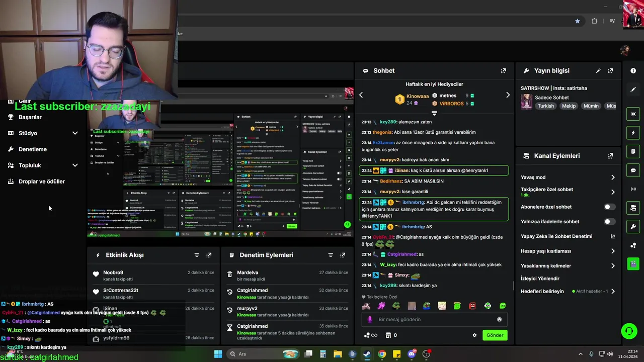Toggle Yalnızca ifadelerle sohbet switch
The image size is (644, 362).
coord(609,221)
